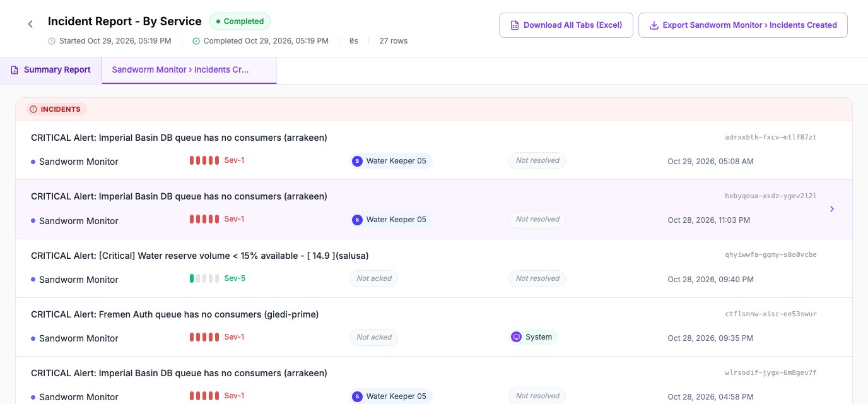Click Sandworm Monitor service in 05:08 AM row

(75, 162)
